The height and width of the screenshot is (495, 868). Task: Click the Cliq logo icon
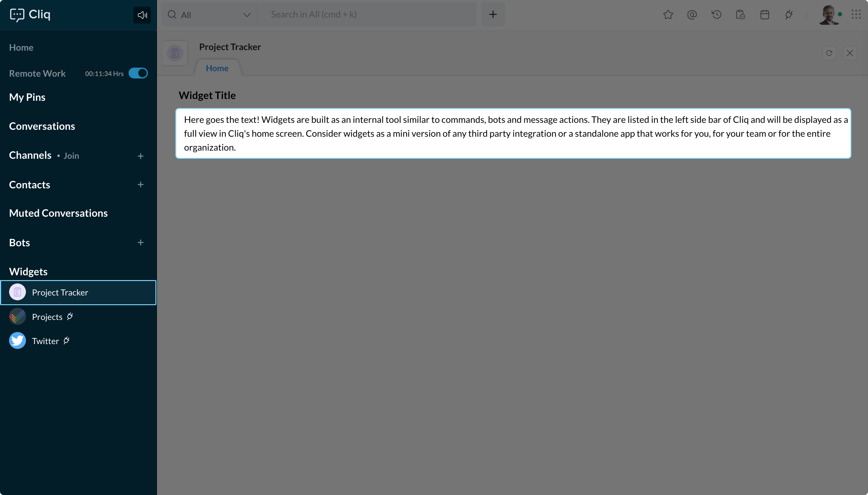click(x=17, y=15)
